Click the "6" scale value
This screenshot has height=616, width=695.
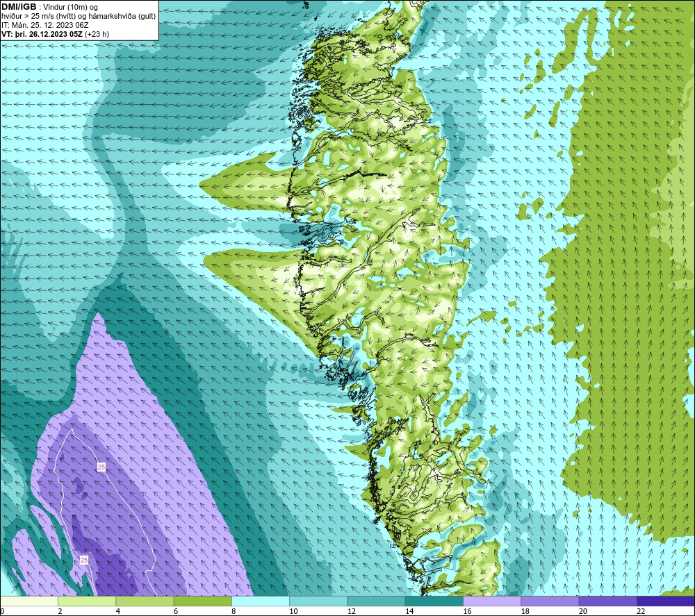(176, 612)
